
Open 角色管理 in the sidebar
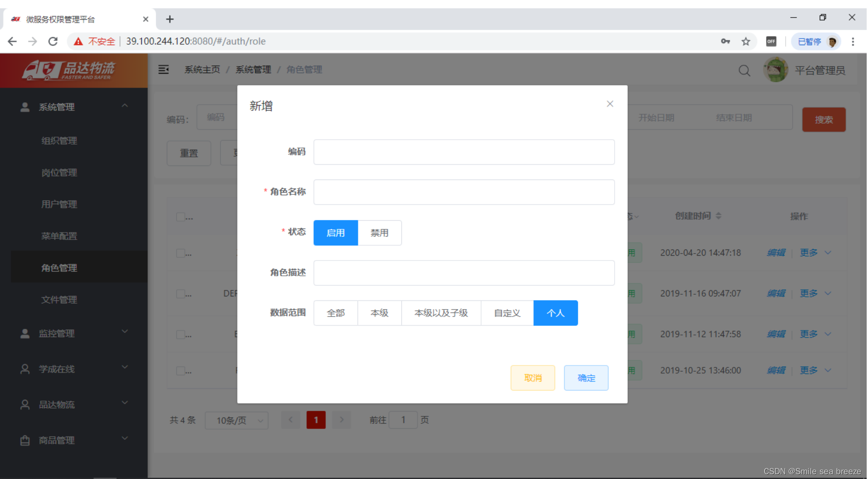tap(59, 268)
